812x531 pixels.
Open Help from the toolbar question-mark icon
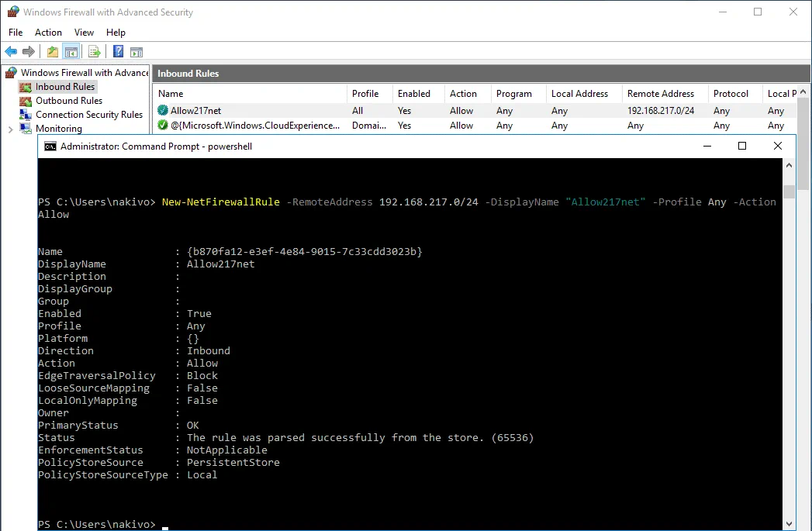click(x=119, y=52)
